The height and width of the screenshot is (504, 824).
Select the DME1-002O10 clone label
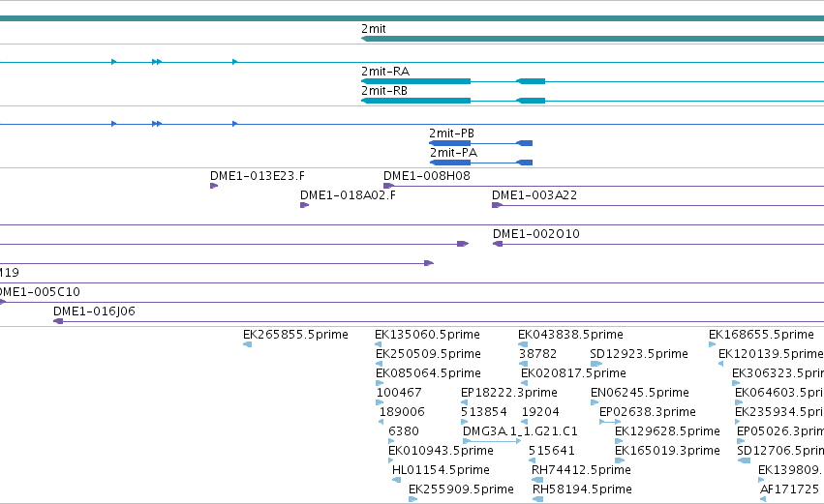tap(536, 234)
